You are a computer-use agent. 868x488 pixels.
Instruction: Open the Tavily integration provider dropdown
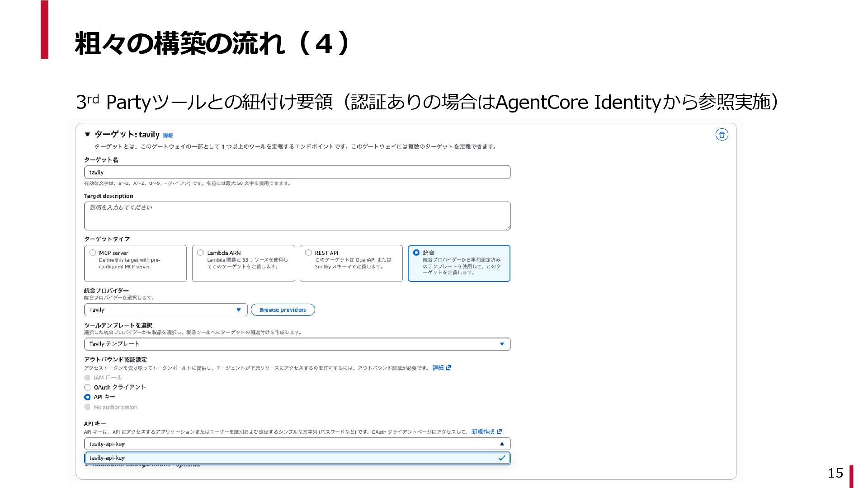165,310
